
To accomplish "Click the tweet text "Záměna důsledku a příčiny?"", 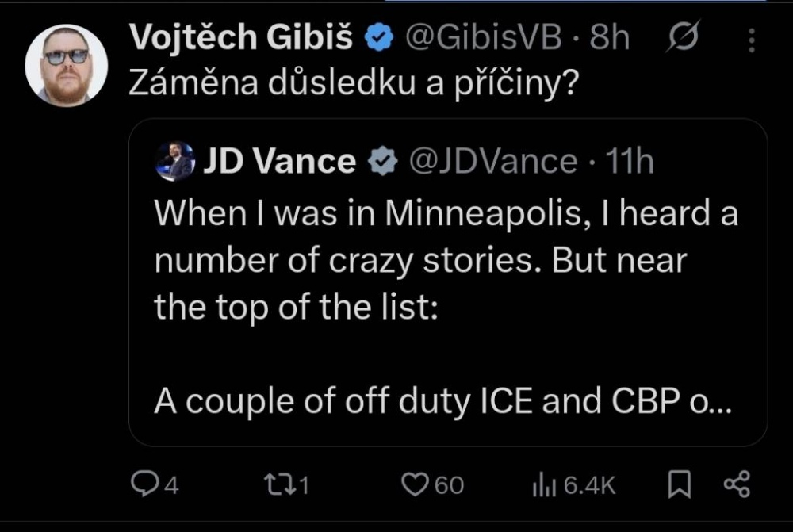I will click(352, 84).
